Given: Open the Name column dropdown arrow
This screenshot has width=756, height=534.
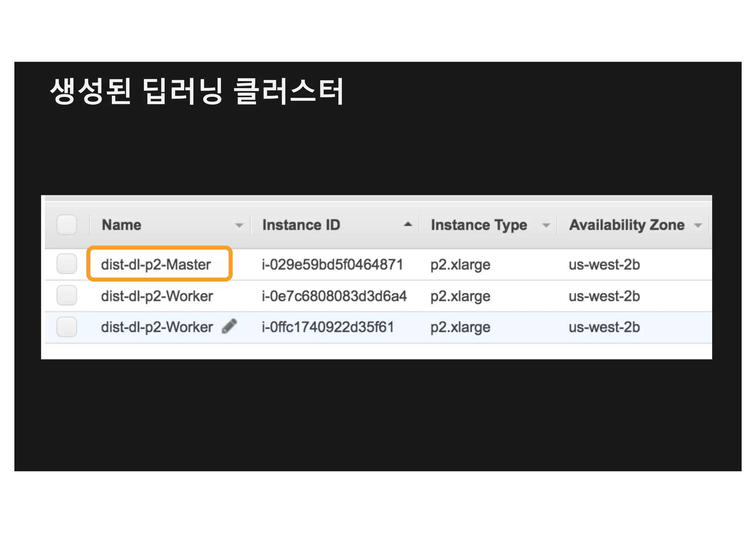Looking at the screenshot, I should coord(239,225).
